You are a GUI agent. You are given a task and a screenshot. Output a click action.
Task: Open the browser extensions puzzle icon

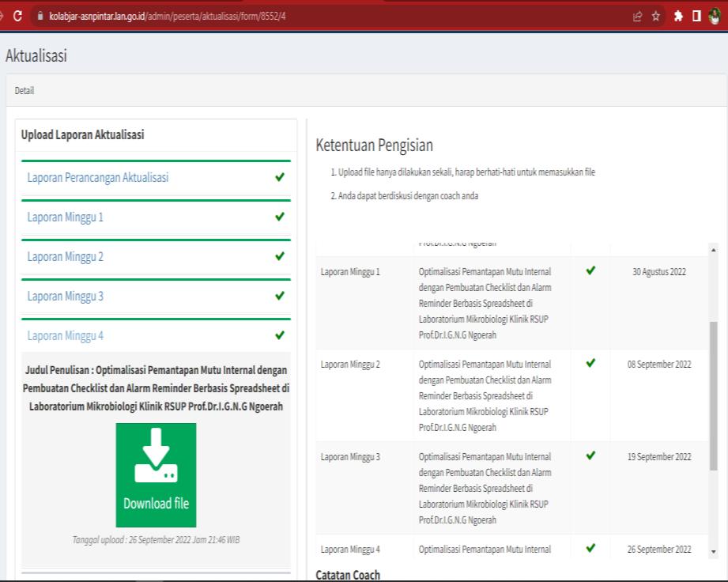tap(678, 17)
